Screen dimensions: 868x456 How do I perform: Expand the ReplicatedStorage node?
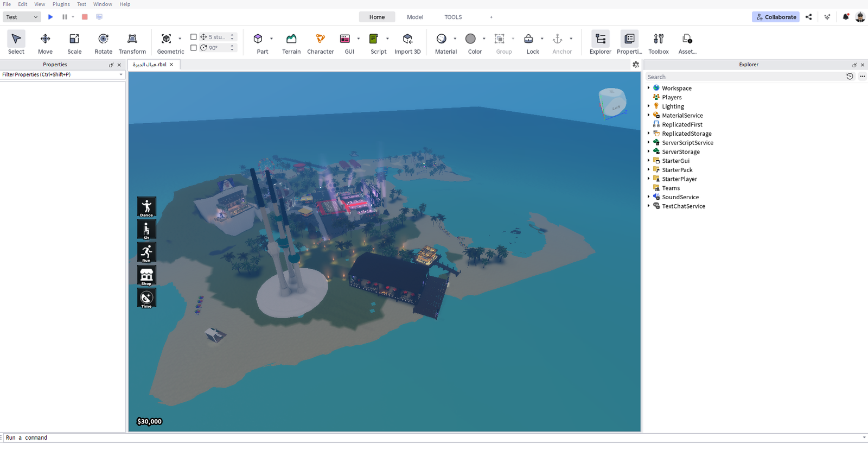tap(648, 134)
